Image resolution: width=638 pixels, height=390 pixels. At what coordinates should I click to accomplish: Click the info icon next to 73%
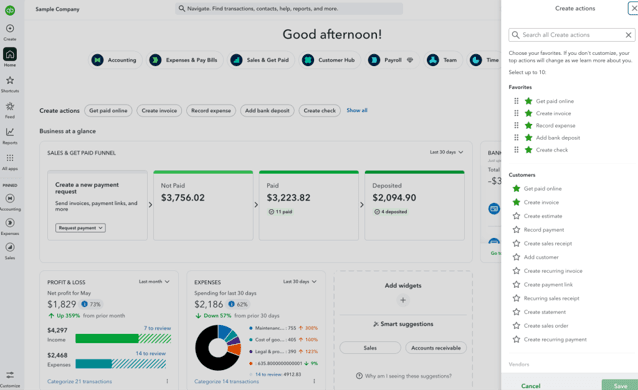85,304
